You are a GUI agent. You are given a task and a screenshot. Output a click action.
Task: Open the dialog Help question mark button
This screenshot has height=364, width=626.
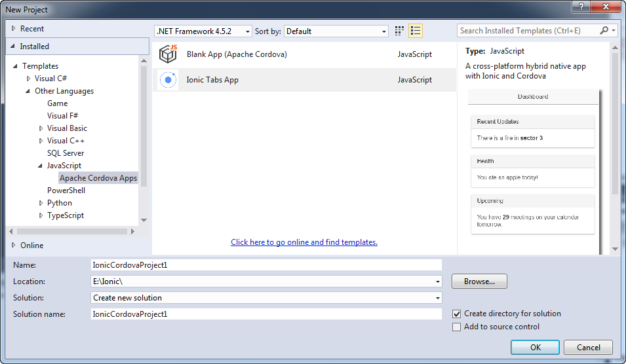[581, 7]
